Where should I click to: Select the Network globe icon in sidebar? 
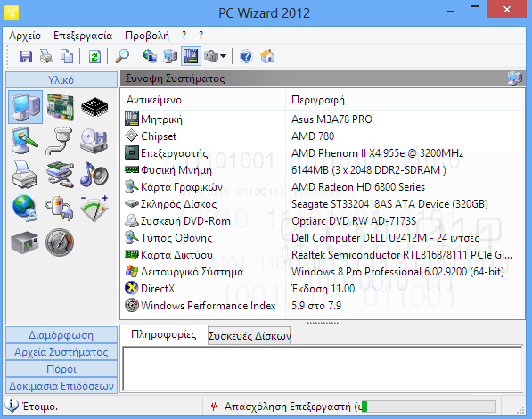coord(24,208)
